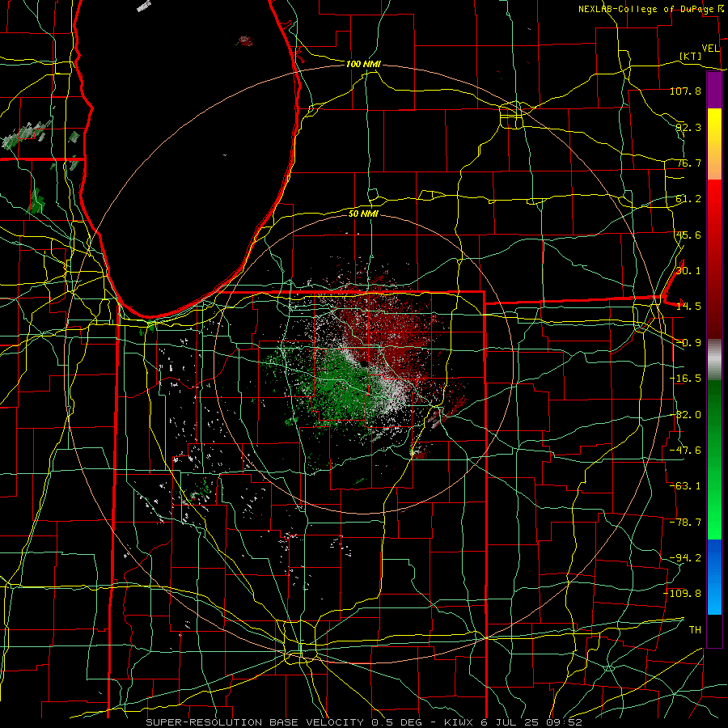Click the -63.1 scale value
This screenshot has height=728, width=728.
[685, 486]
